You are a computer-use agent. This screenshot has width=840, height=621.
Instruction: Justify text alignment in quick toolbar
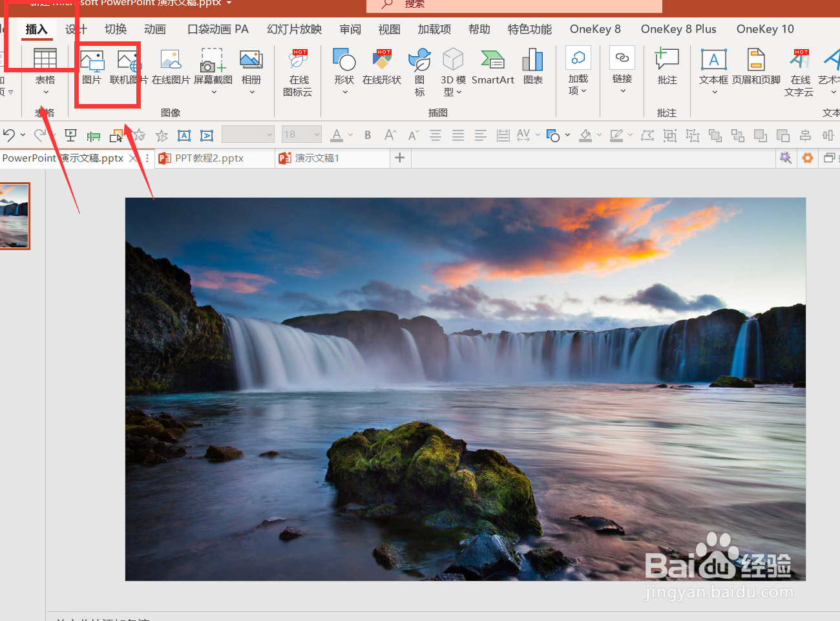[458, 135]
